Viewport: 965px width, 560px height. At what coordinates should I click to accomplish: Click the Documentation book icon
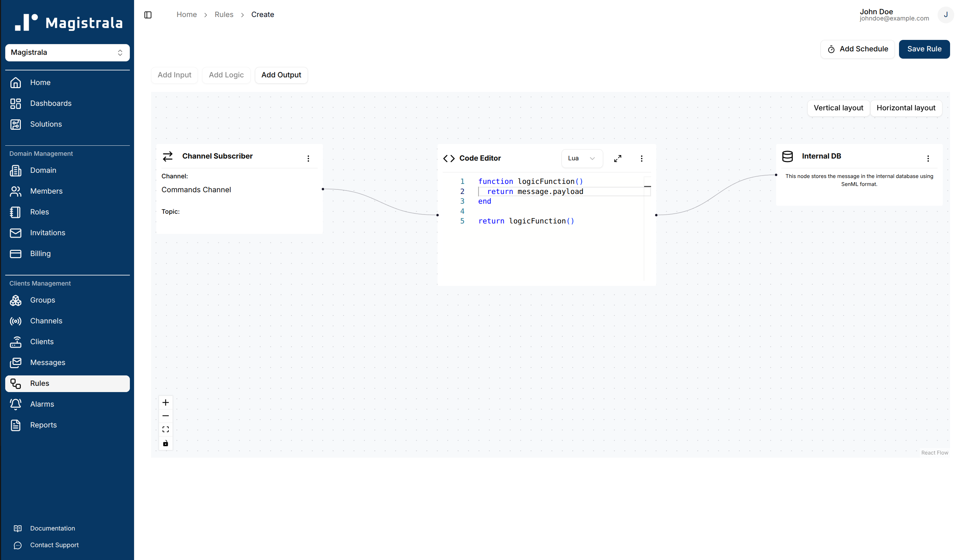click(18, 528)
